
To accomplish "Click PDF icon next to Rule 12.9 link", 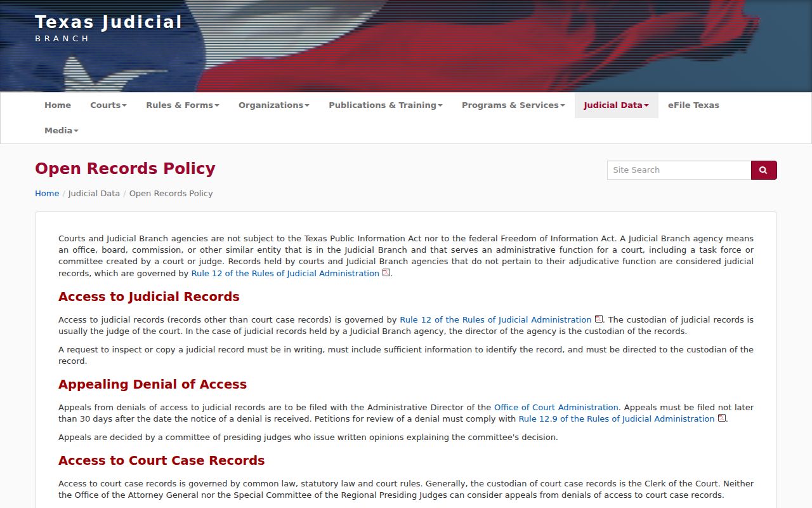I will coord(721,418).
